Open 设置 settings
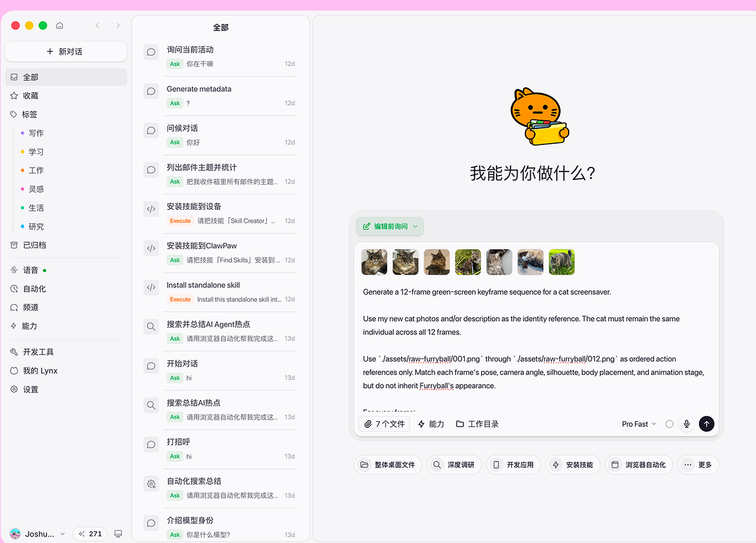 tap(66, 389)
